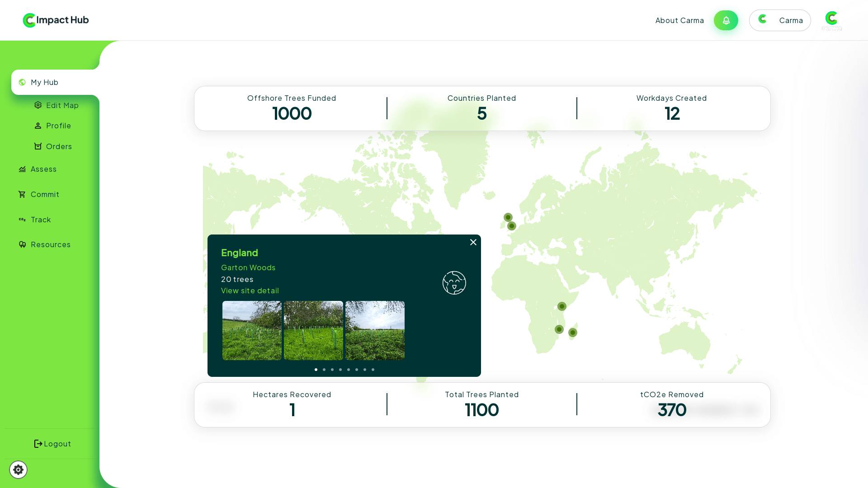Open Orders in the sidebar
The image size is (868, 488).
pyautogui.click(x=59, y=146)
